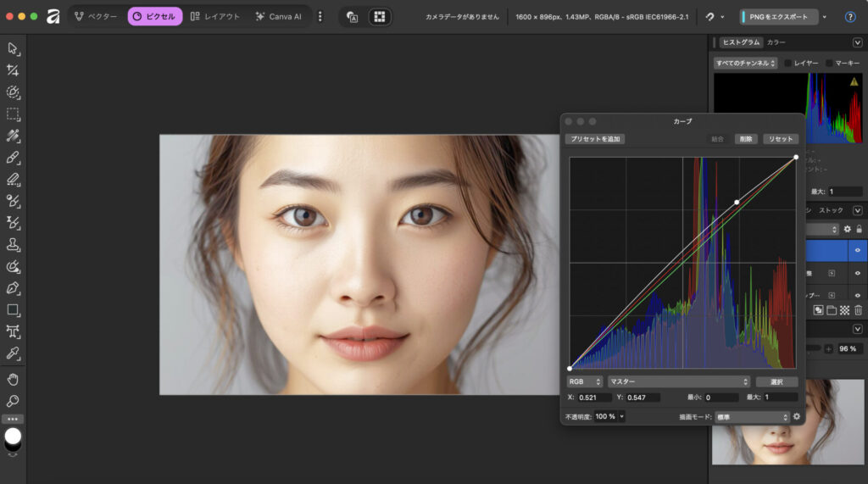Open the RGB color model dropdown
The width and height of the screenshot is (868, 484).
point(584,382)
